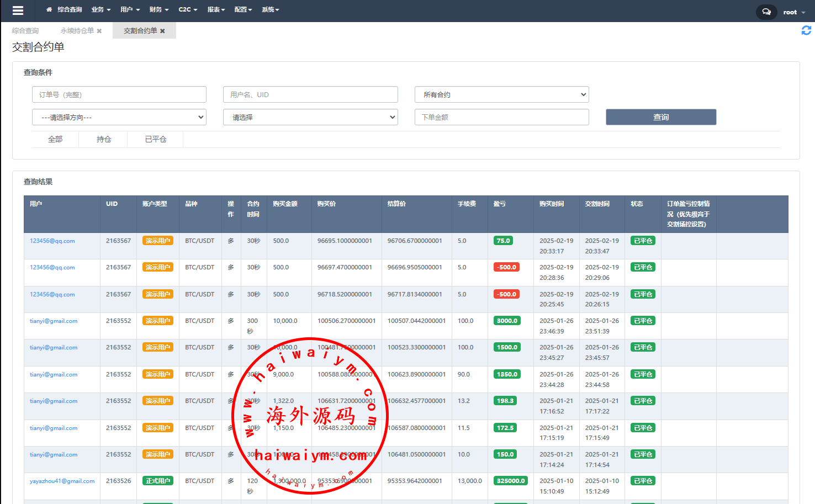Click the 下单金额 input field

pos(501,117)
